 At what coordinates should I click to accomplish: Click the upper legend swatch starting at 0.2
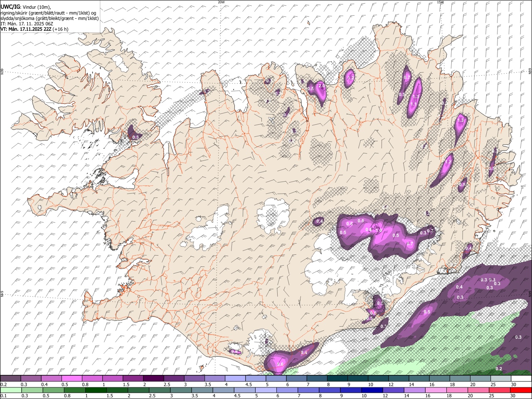point(10,379)
